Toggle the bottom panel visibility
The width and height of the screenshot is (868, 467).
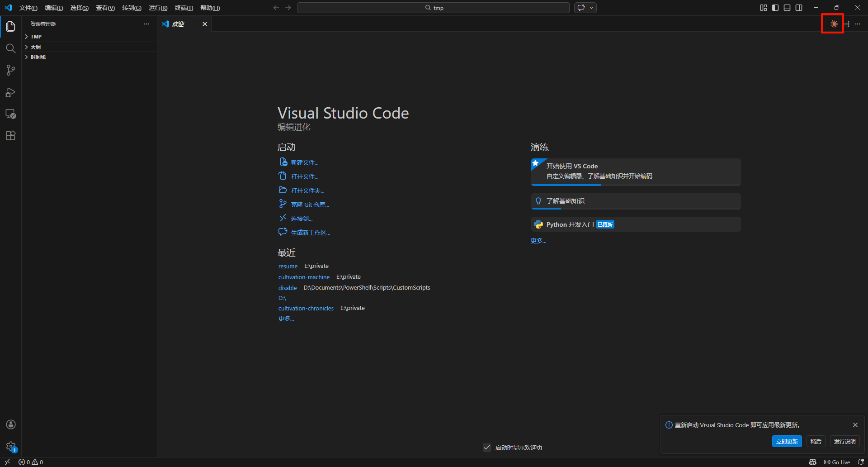point(787,8)
